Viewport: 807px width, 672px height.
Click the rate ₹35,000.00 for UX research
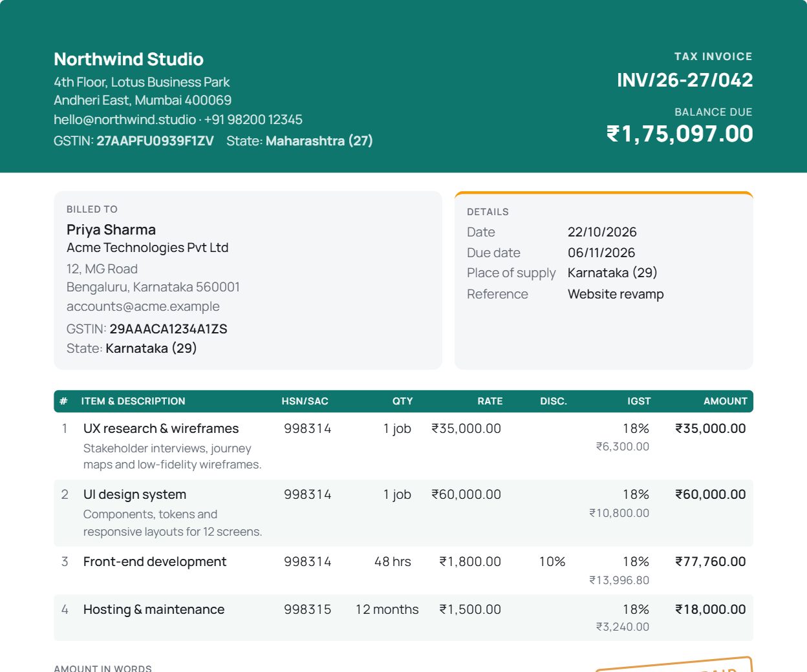[x=466, y=428]
